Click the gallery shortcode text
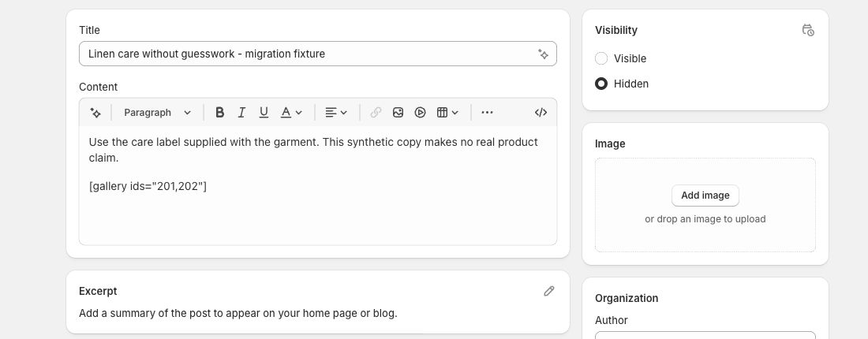The height and width of the screenshot is (339, 868). click(148, 186)
